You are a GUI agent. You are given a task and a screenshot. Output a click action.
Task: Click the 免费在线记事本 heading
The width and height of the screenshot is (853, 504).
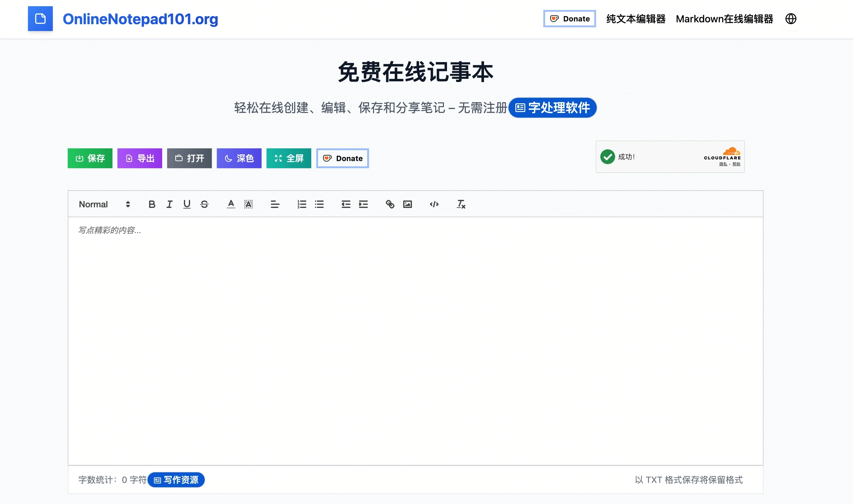[x=415, y=72]
